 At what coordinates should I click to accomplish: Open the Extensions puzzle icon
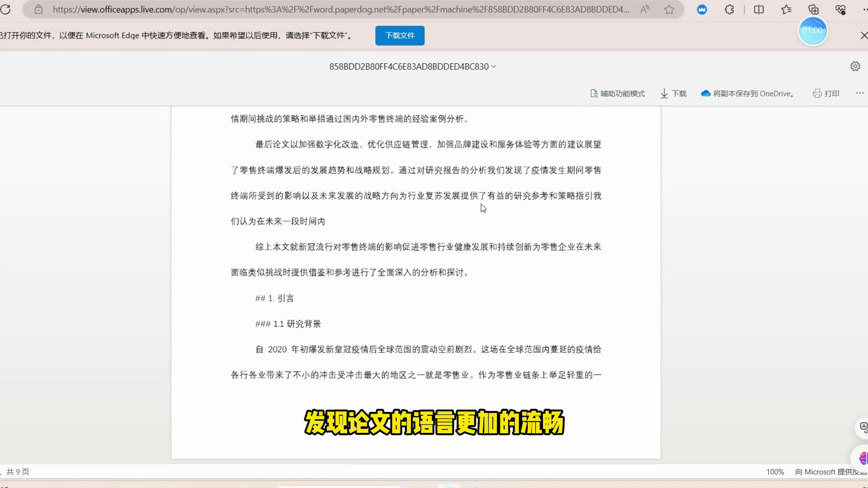click(x=729, y=9)
